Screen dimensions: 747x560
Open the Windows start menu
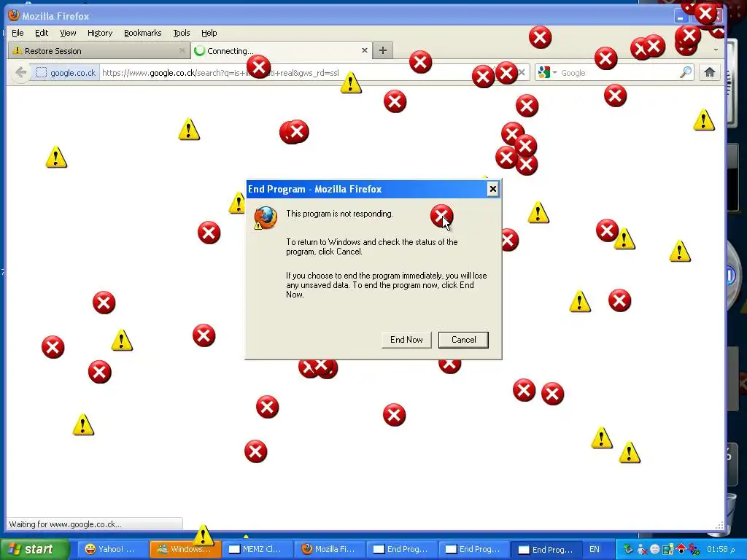pyautogui.click(x=35, y=549)
